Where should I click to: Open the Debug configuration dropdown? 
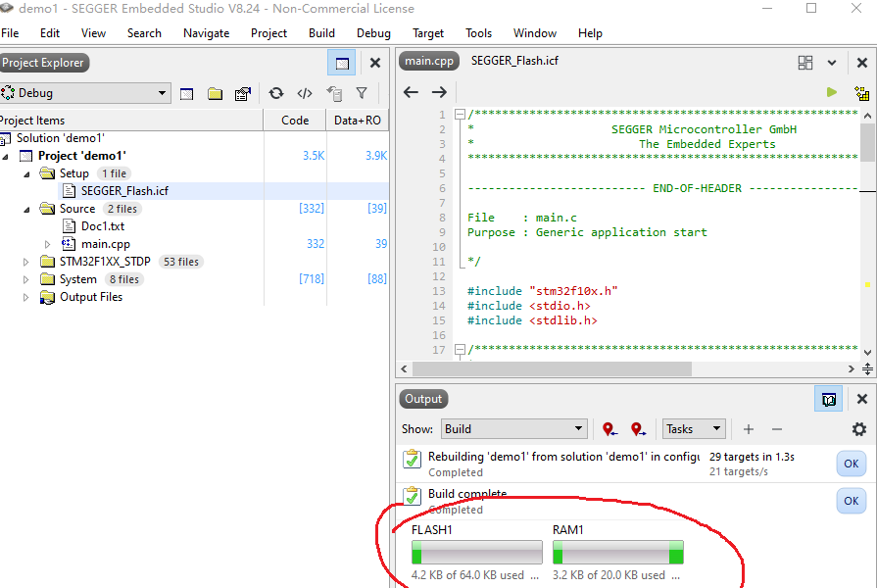(85, 93)
